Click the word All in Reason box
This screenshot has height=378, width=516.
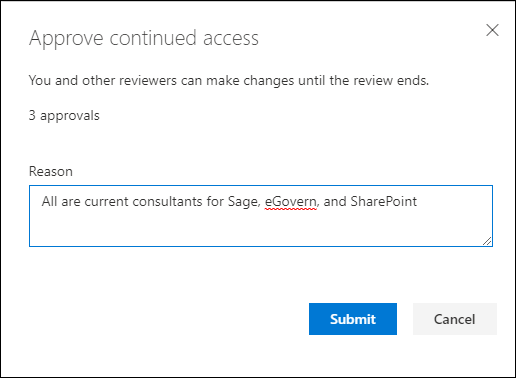point(49,201)
